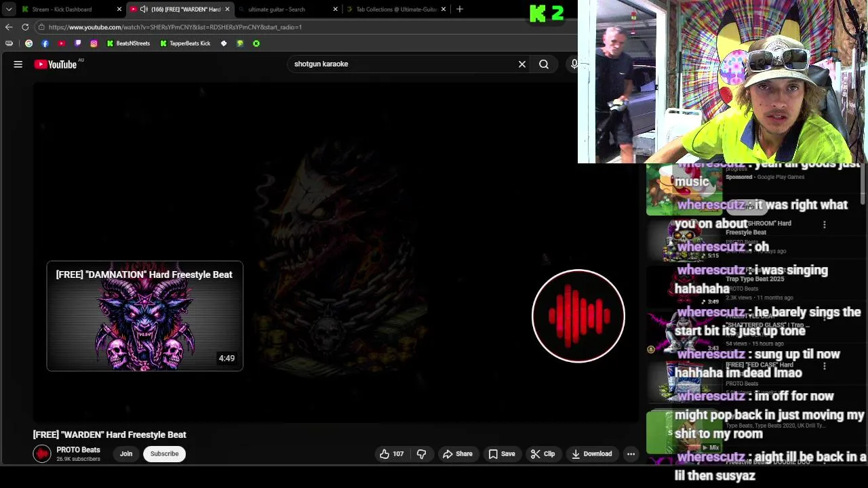Open the sponsored Google Play Games thumbnail
Screen dimensions: 868x488
tap(684, 190)
